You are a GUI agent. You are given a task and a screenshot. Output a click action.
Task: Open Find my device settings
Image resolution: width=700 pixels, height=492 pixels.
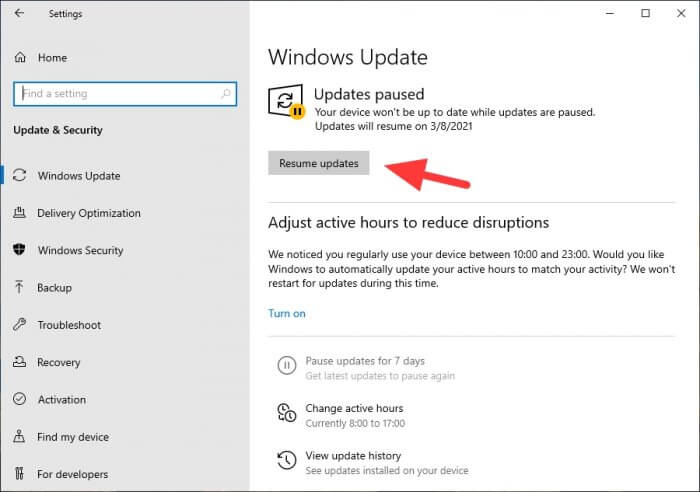point(73,437)
